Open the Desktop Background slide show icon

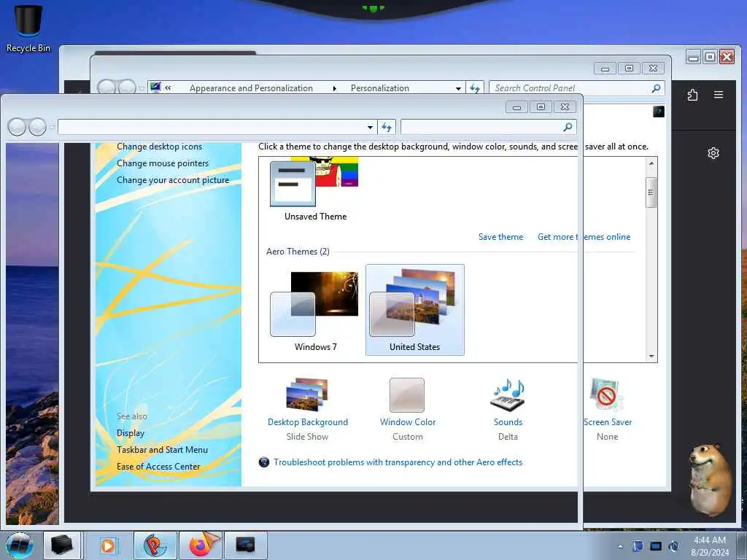[x=307, y=394]
